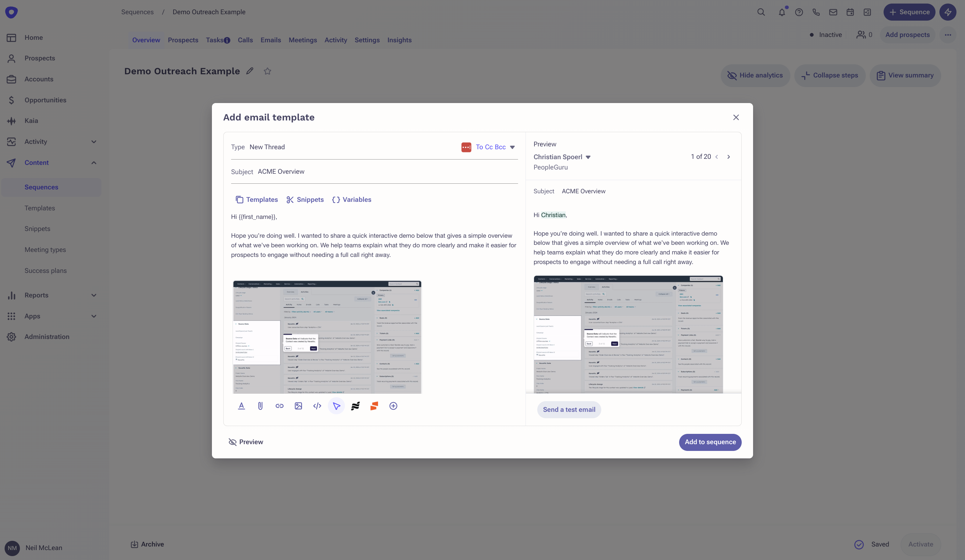Toggle the Inactive sequence status indicator
The width and height of the screenshot is (965, 560).
tap(826, 34)
